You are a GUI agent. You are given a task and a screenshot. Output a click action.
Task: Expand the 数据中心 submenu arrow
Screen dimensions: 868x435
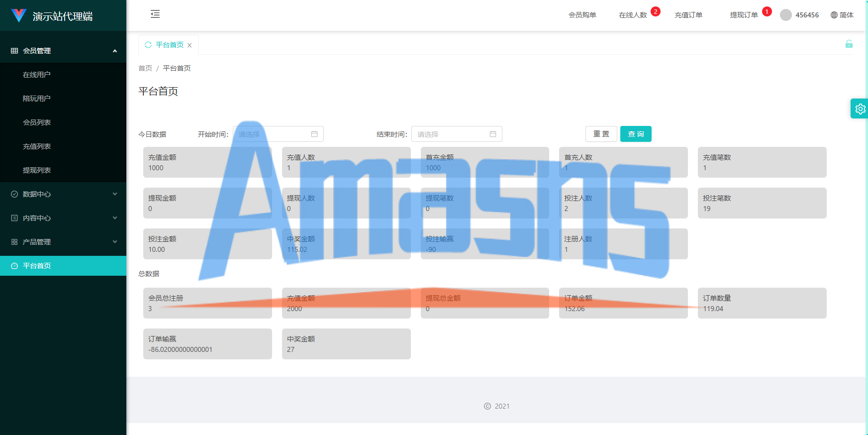(x=115, y=194)
